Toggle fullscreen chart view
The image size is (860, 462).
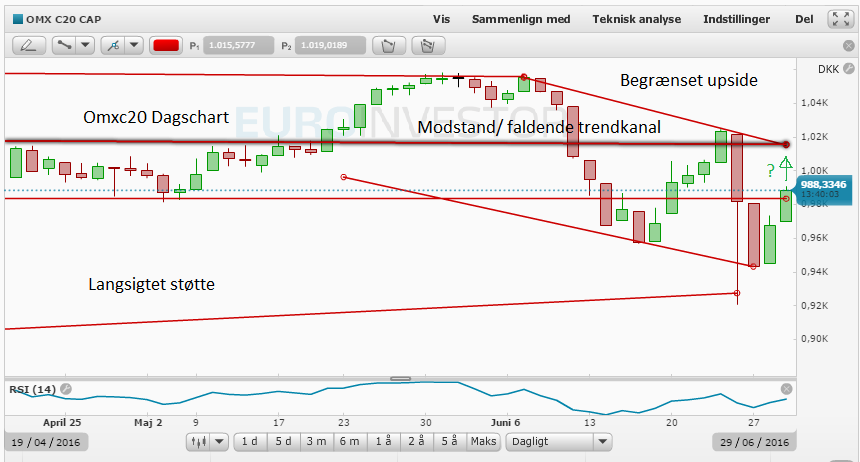pos(841,19)
